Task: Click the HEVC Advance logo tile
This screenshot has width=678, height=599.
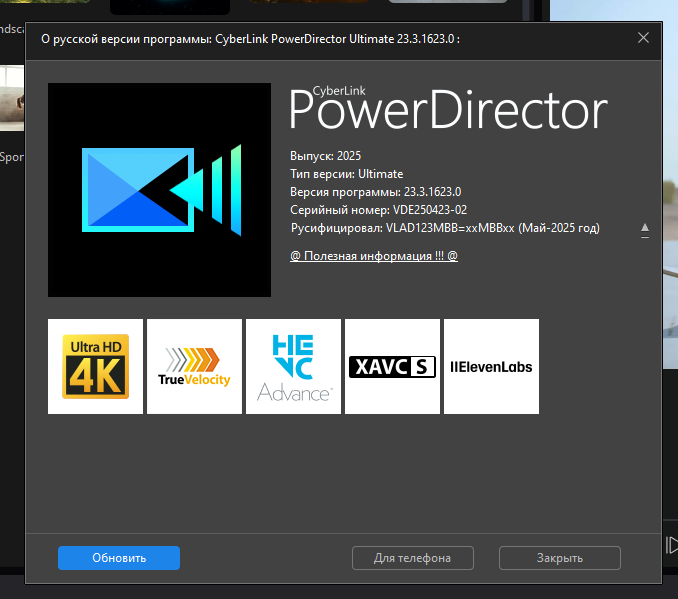Action: pyautogui.click(x=293, y=366)
